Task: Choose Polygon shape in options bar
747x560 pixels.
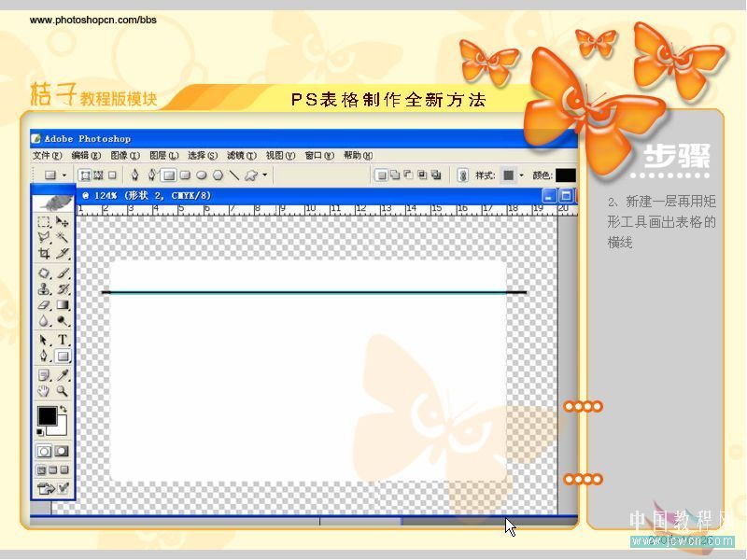Action: pos(218,175)
